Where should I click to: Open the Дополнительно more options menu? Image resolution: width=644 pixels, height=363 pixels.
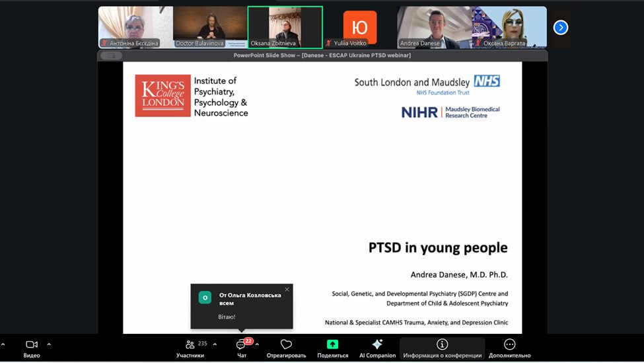coord(509,348)
